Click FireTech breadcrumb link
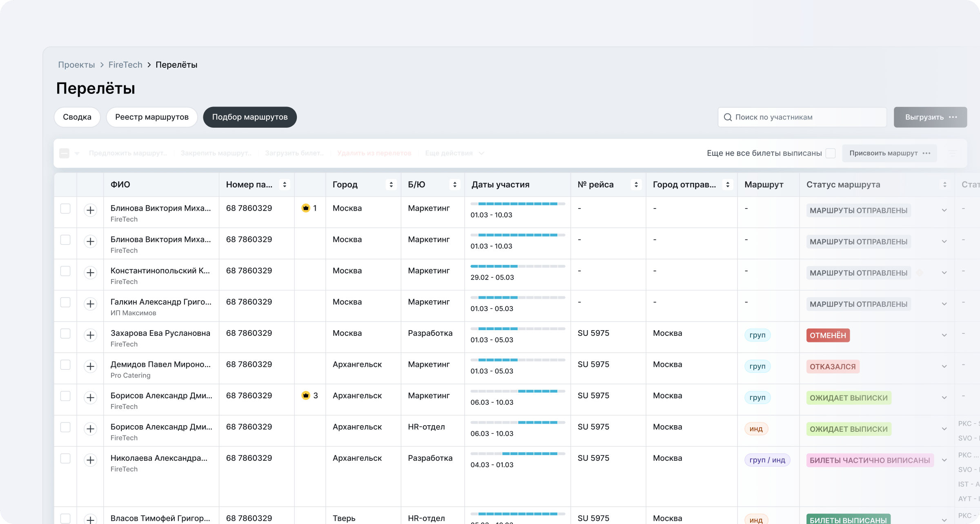This screenshot has width=980, height=524. tap(125, 65)
